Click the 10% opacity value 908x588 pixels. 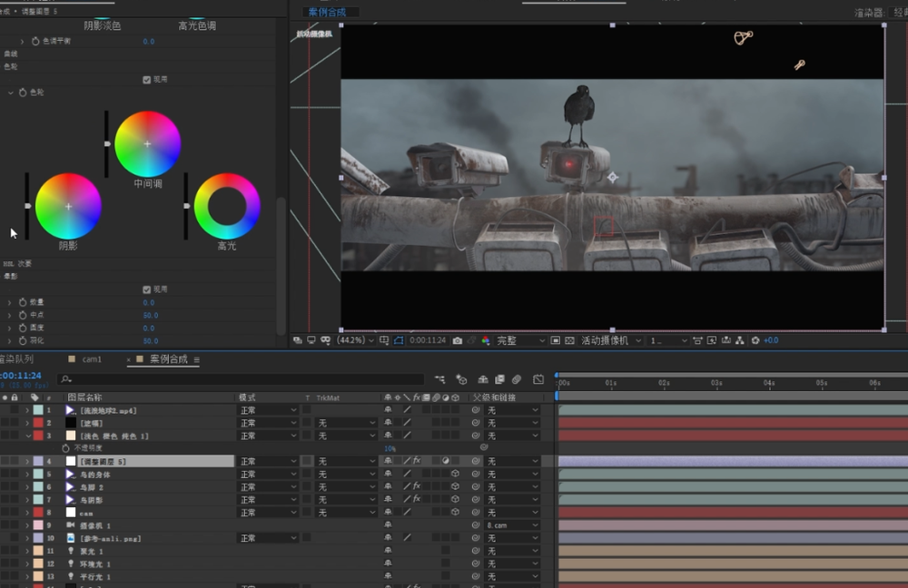390,448
